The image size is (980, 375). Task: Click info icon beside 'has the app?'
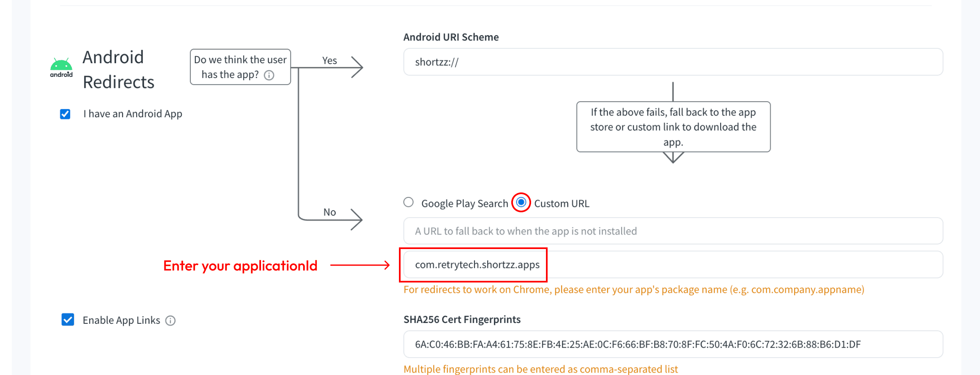[269, 75]
